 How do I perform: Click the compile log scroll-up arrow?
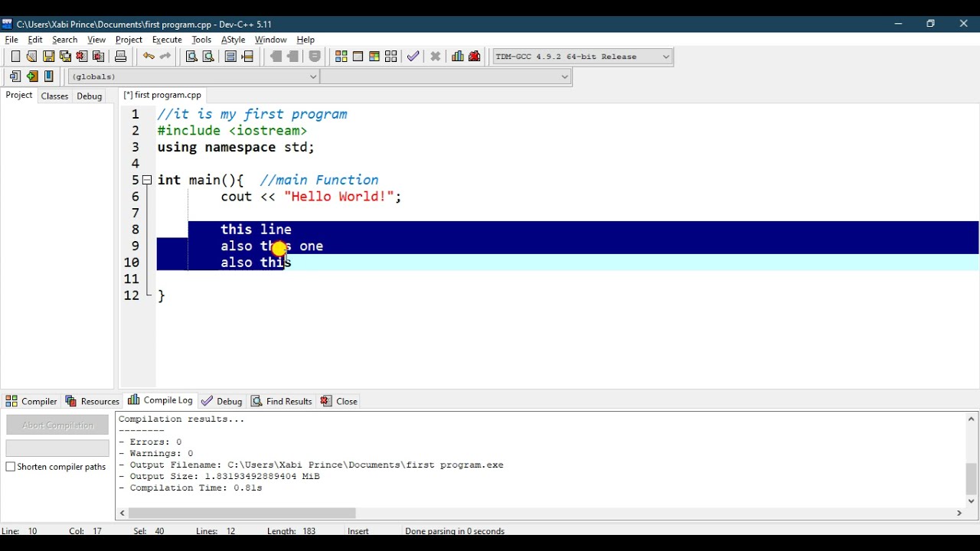[x=972, y=419]
